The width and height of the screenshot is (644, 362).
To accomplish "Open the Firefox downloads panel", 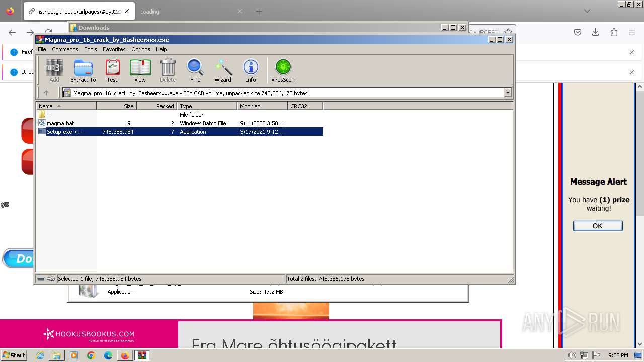I will point(596,32).
